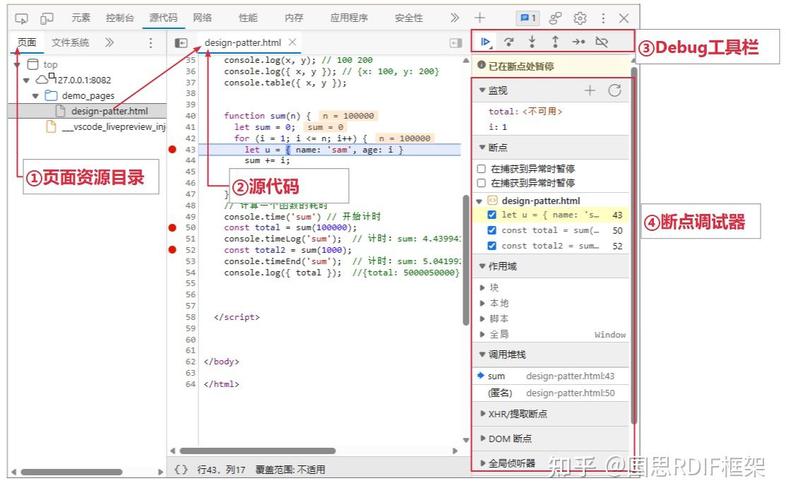Viewport: 786px width, 500px height.
Task: Select the 页面 navigator tab
Action: 27,42
